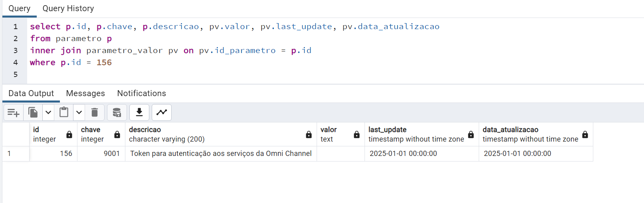The height and width of the screenshot is (203, 644).
Task: Open the Notifications tab
Action: [141, 93]
